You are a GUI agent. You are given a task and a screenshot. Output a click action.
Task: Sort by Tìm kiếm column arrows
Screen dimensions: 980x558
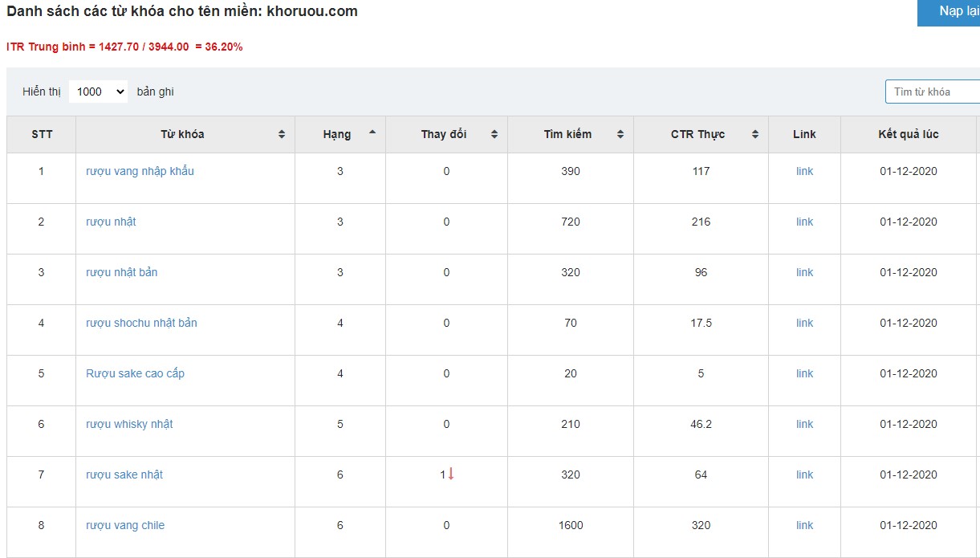click(x=620, y=135)
